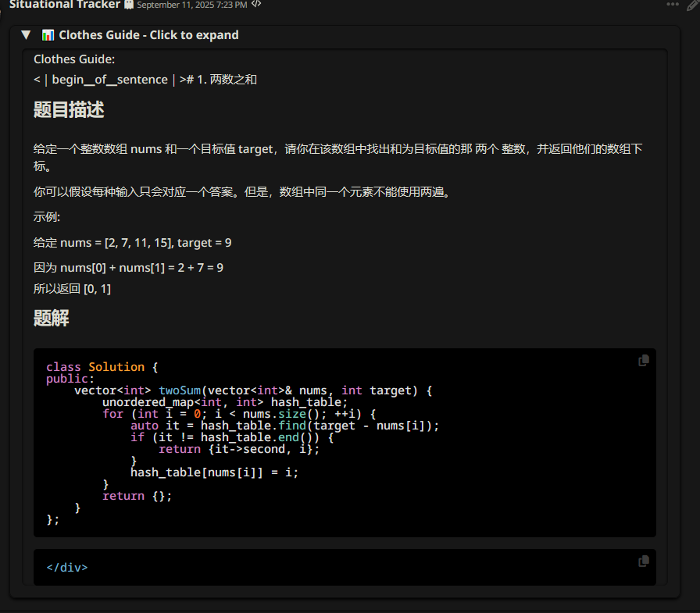The width and height of the screenshot is (700, 613).
Task: Click 'if (it != hash_table.end())' line
Action: [232, 437]
